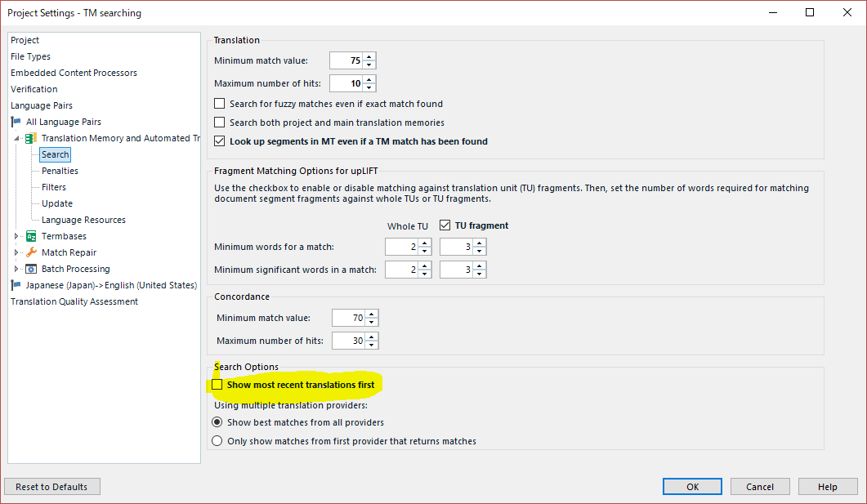The image size is (867, 504).
Task: Click the Match Repair wrench icon
Action: (32, 252)
